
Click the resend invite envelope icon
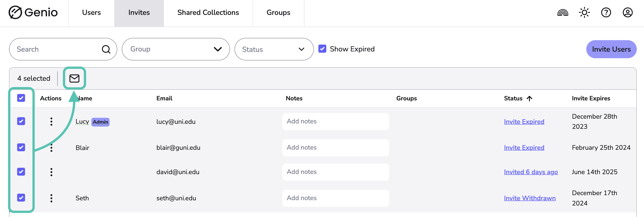coord(74,78)
